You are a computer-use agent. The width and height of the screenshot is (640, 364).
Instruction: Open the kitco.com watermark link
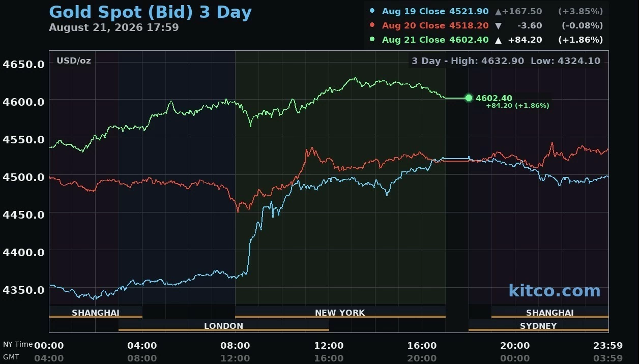(x=555, y=290)
